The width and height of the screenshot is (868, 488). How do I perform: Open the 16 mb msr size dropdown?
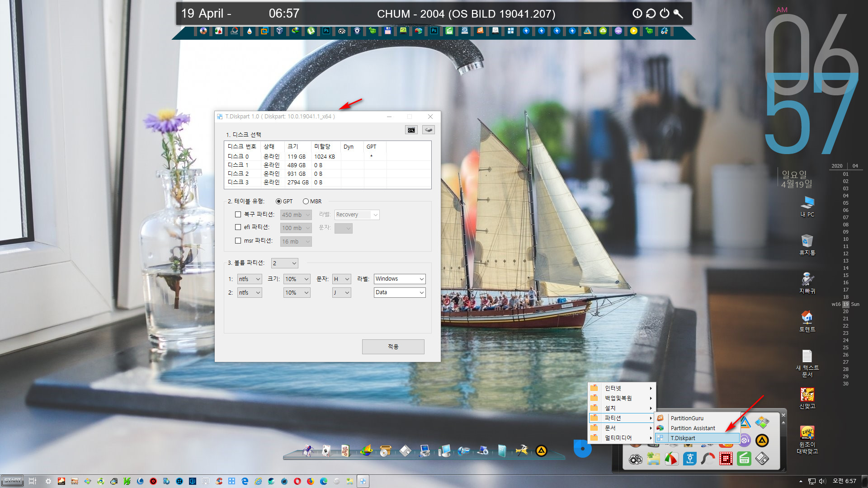[296, 242]
